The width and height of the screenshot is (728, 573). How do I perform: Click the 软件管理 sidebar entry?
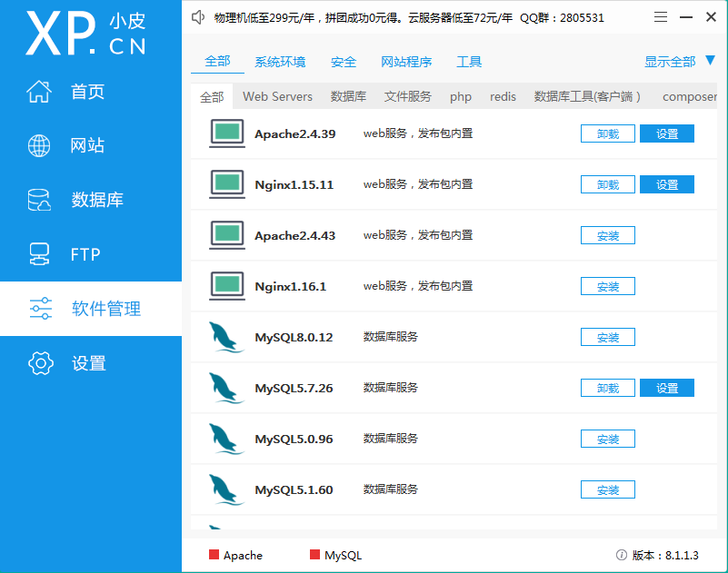[x=105, y=309]
